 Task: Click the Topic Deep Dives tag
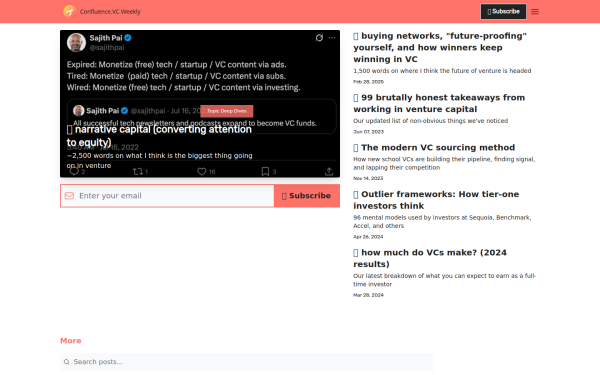227,111
